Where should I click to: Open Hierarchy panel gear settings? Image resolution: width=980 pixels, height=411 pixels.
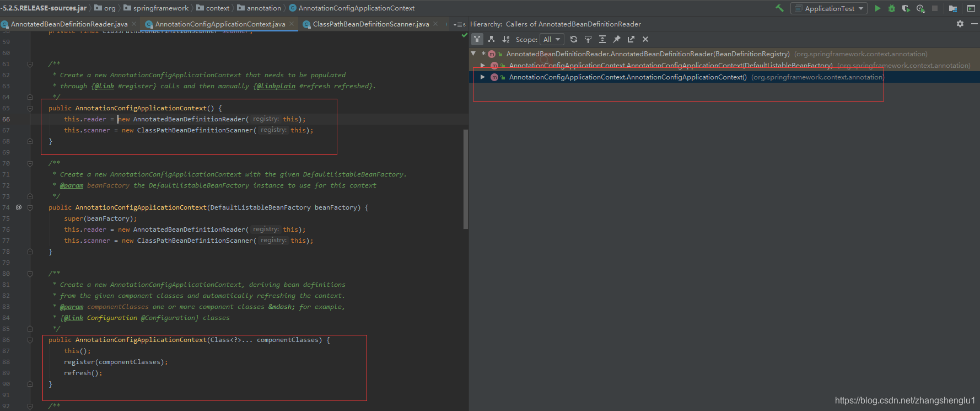click(x=960, y=24)
